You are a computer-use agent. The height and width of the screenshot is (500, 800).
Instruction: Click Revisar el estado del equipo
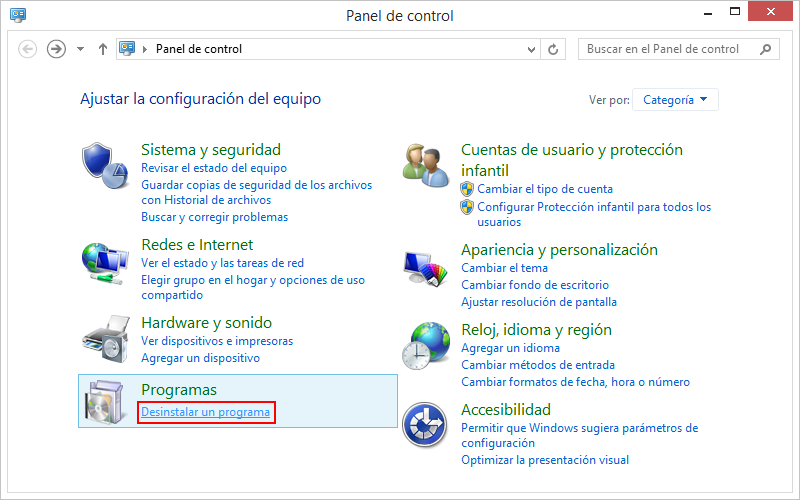pos(214,168)
